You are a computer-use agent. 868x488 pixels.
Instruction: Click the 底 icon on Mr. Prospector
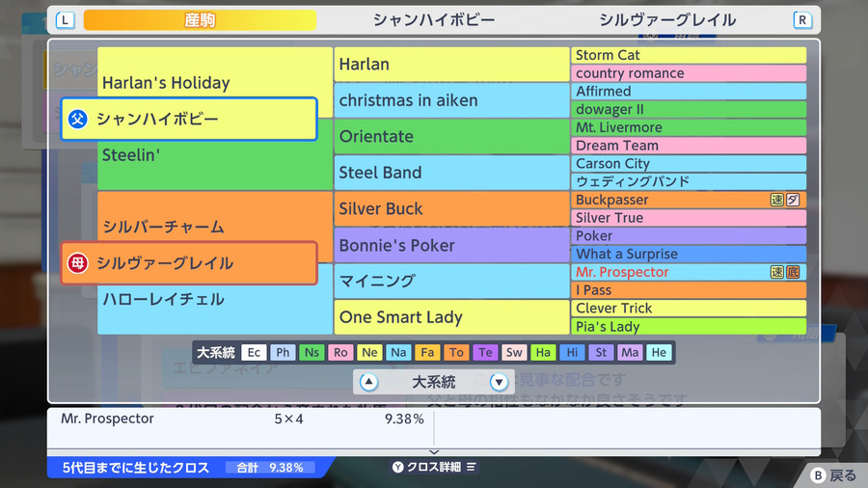tap(794, 272)
